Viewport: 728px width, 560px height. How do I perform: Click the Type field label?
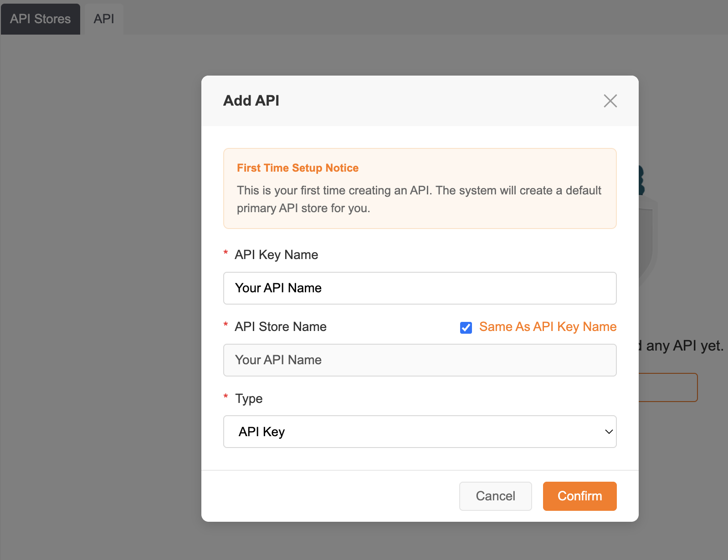click(249, 399)
